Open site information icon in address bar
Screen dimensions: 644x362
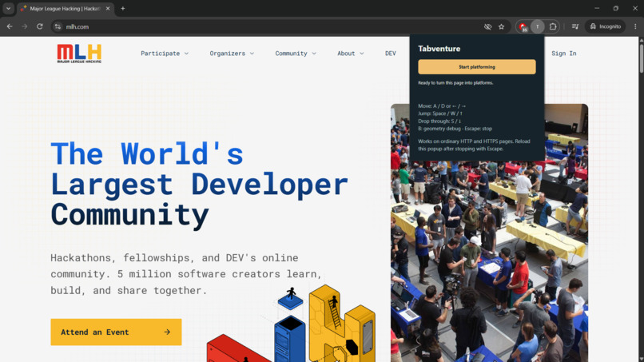(x=58, y=26)
